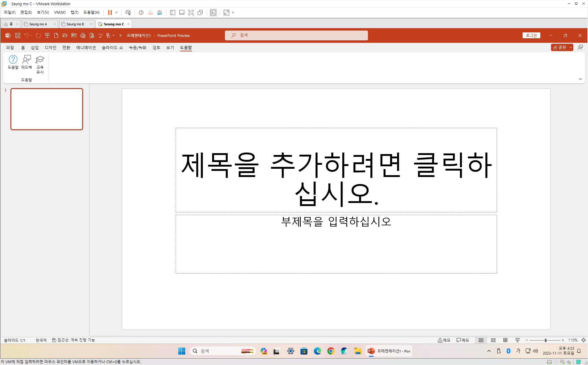Toggle normal view button in status bar

(481, 340)
